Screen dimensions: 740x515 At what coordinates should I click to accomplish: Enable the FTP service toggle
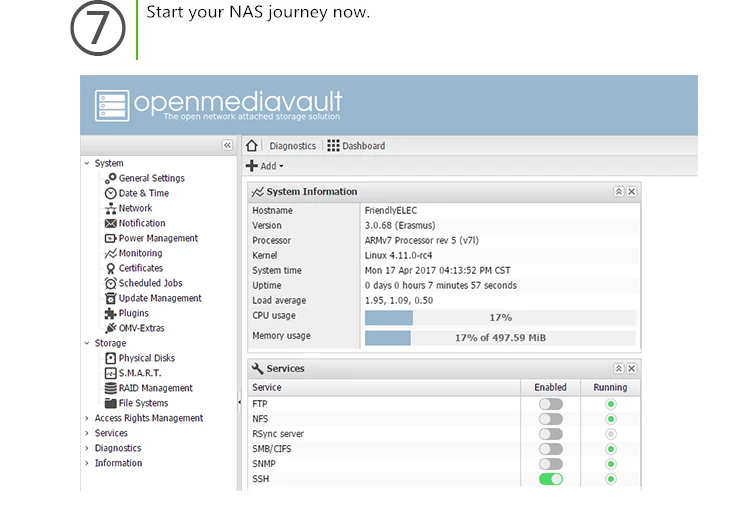551,404
